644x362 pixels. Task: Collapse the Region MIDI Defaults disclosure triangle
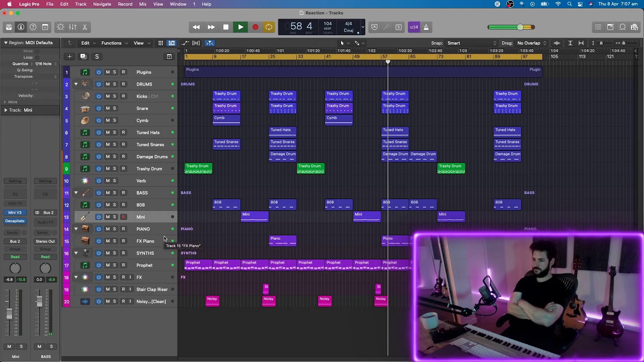[x=6, y=43]
